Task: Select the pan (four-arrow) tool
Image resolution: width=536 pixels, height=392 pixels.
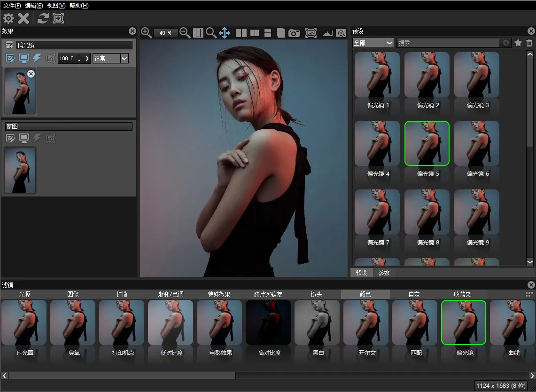Action: (225, 33)
